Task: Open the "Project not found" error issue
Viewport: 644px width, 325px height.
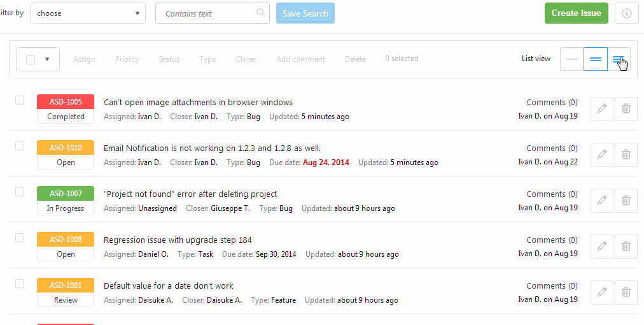Action: [x=190, y=194]
